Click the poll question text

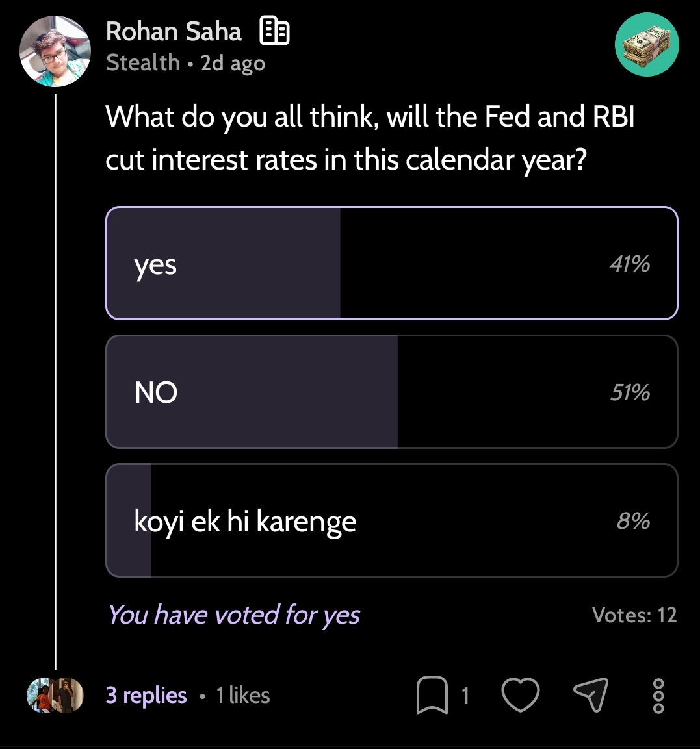(x=370, y=138)
